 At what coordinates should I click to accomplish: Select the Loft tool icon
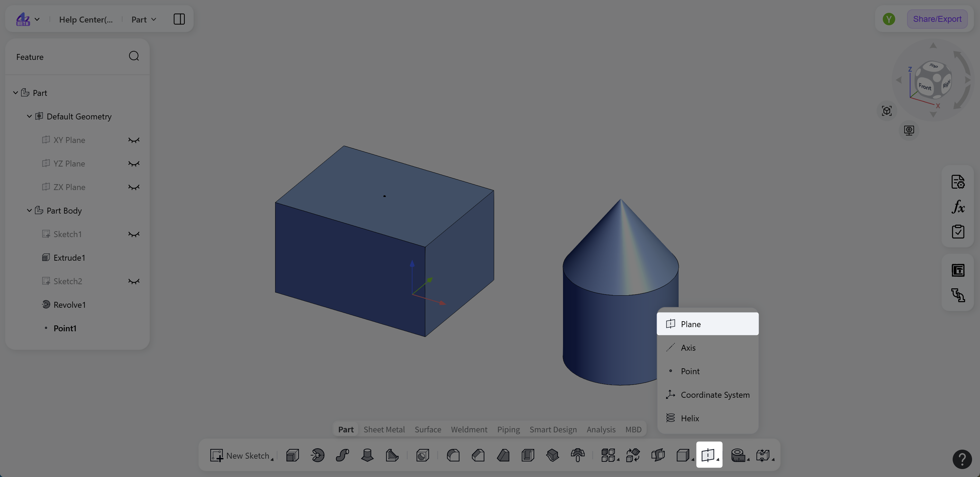click(x=367, y=455)
